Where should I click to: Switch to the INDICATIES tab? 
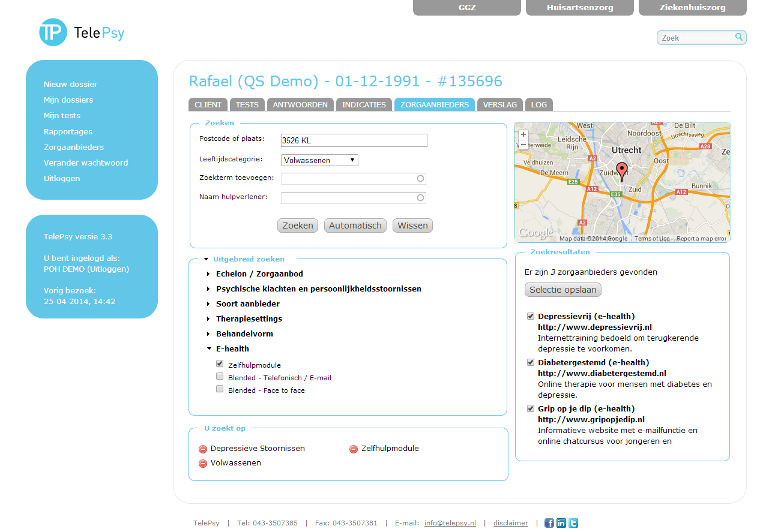[x=364, y=104]
